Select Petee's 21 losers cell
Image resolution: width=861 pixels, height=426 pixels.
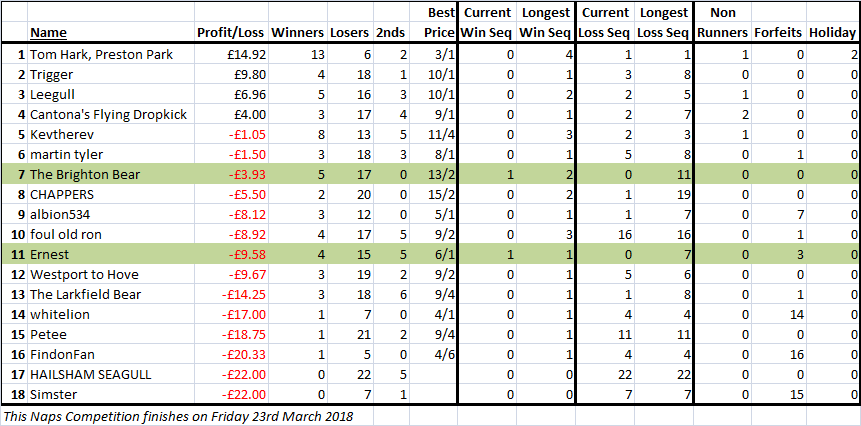pyautogui.click(x=348, y=335)
